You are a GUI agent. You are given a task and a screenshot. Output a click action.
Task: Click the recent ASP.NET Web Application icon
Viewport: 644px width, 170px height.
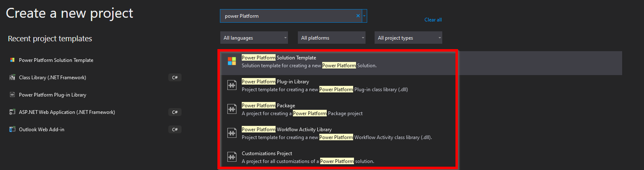tap(12, 112)
